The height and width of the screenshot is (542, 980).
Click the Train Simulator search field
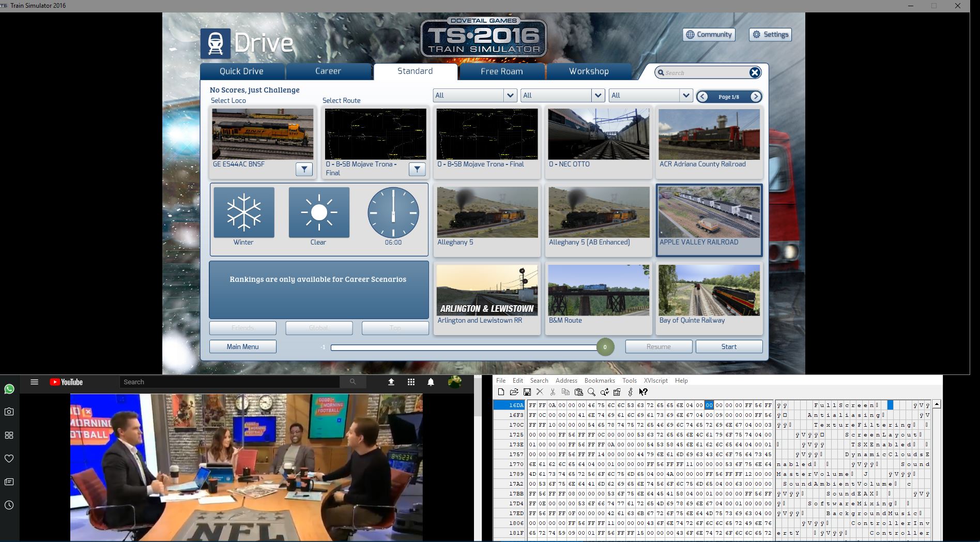(707, 73)
